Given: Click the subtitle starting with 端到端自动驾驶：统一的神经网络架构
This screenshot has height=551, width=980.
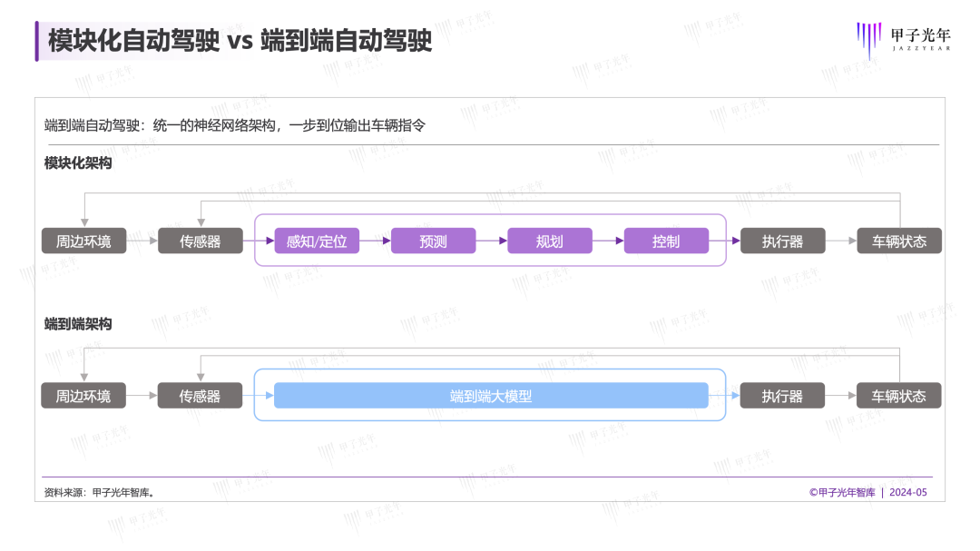Looking at the screenshot, I should [235, 125].
